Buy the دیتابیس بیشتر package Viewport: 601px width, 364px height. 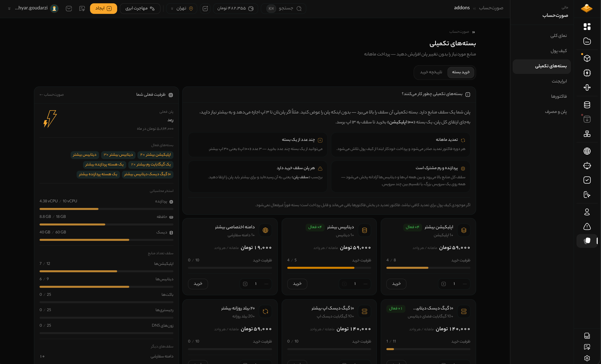[x=297, y=284]
